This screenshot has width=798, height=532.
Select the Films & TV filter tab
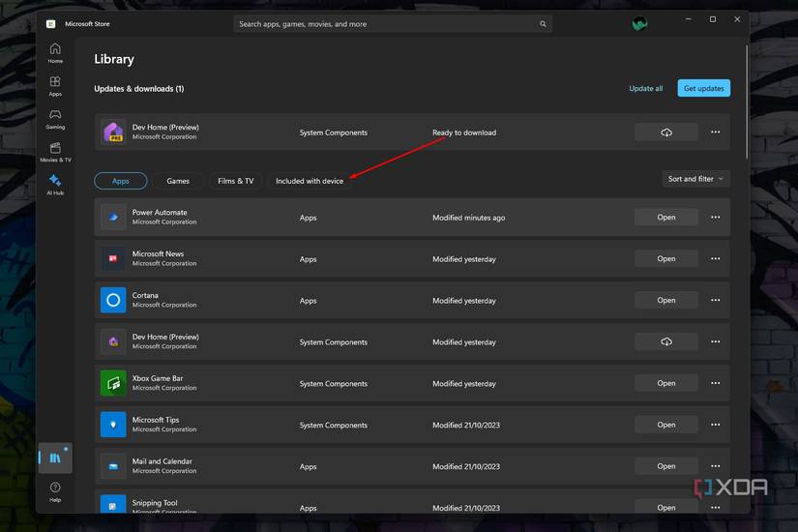(235, 181)
